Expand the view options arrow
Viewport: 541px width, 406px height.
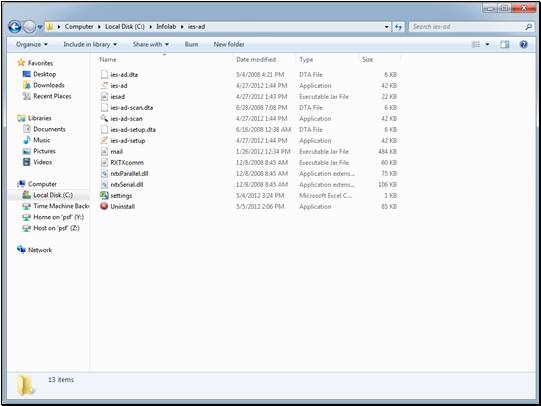[x=487, y=44]
